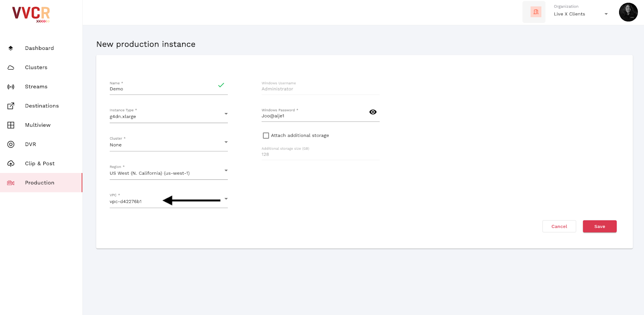
Task: Expand the Region dropdown
Action: coord(226,171)
